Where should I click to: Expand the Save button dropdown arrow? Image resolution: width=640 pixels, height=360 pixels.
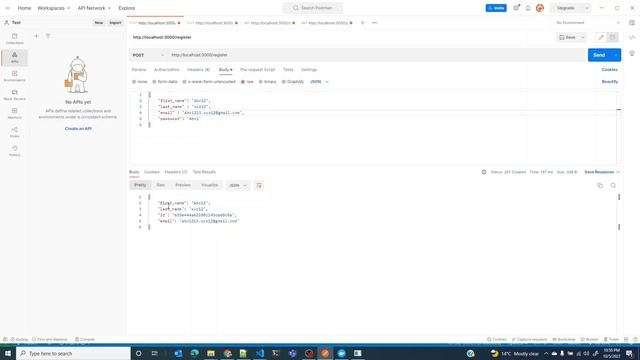(583, 37)
